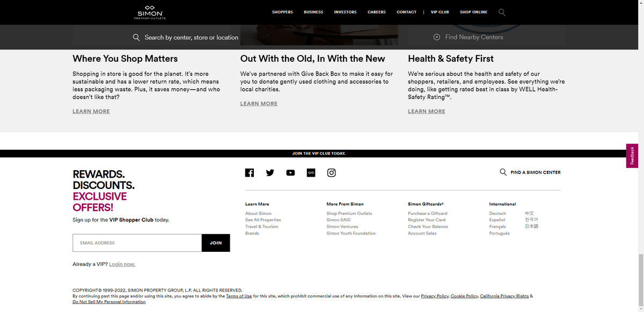The width and height of the screenshot is (644, 312).
Task: Click the Email Address field
Action: [x=137, y=243]
